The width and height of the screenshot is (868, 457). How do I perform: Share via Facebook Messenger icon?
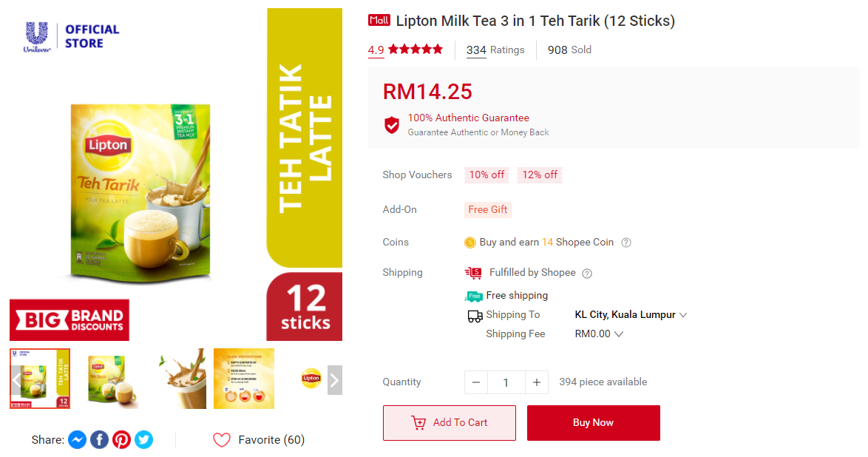click(x=78, y=440)
